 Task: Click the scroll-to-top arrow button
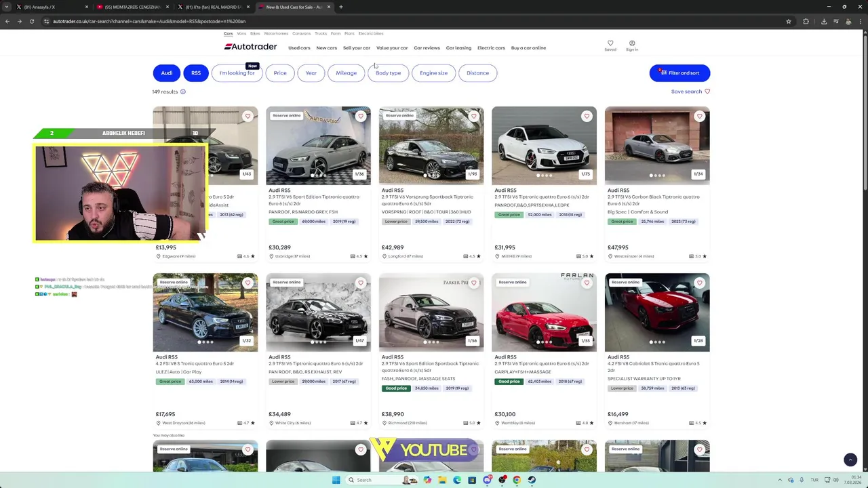pyautogui.click(x=850, y=460)
